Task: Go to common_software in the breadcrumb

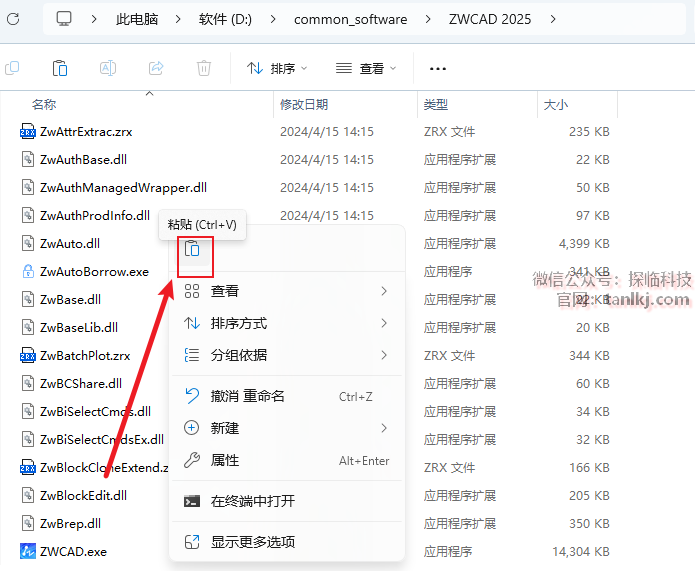Action: [x=351, y=19]
